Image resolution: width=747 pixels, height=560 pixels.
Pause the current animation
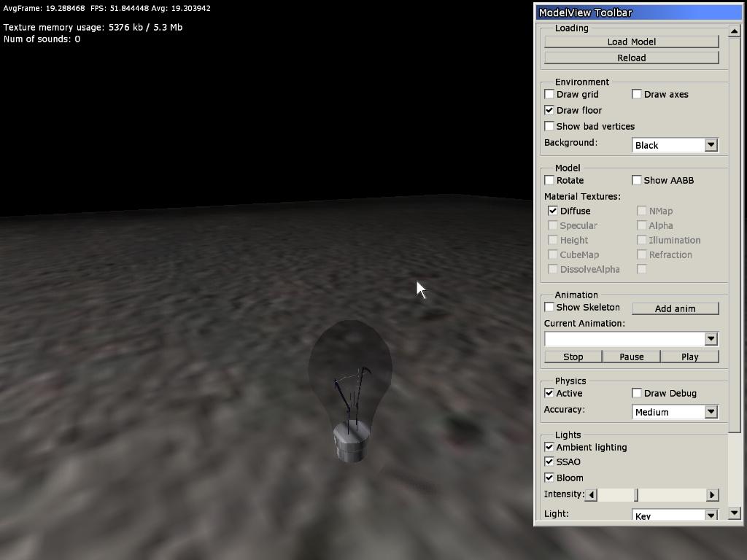(631, 357)
